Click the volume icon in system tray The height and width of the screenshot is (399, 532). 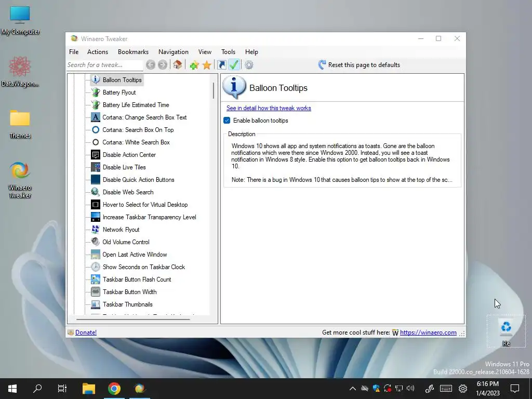410,389
